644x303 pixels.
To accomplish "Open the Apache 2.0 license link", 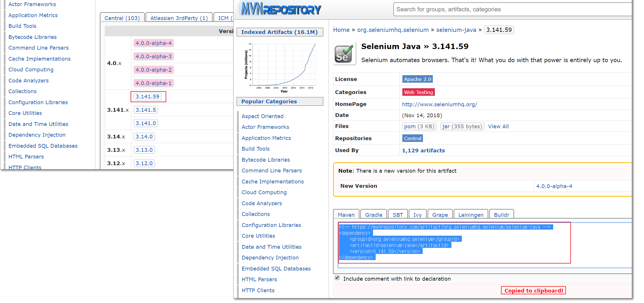I will tap(417, 79).
